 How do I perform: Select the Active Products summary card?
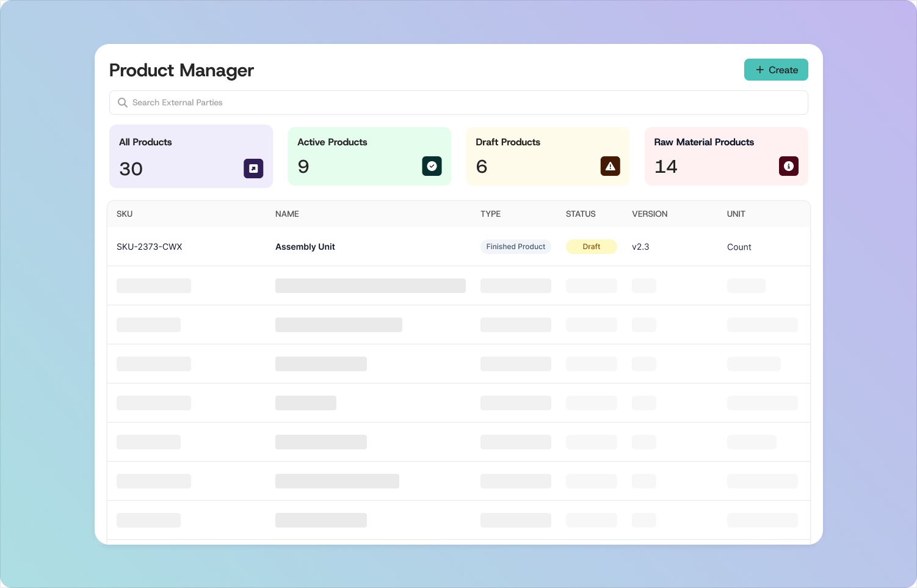(369, 156)
